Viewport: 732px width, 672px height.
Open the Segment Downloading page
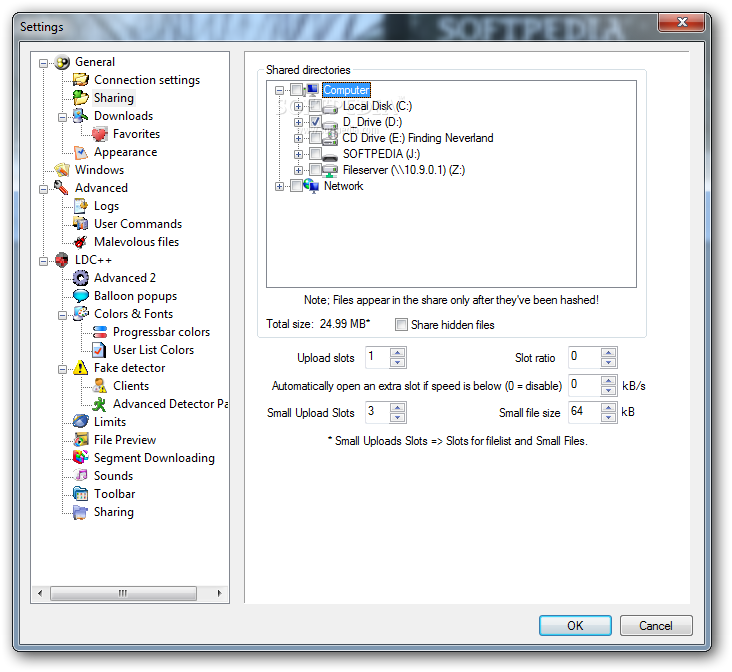pyautogui.click(x=154, y=458)
